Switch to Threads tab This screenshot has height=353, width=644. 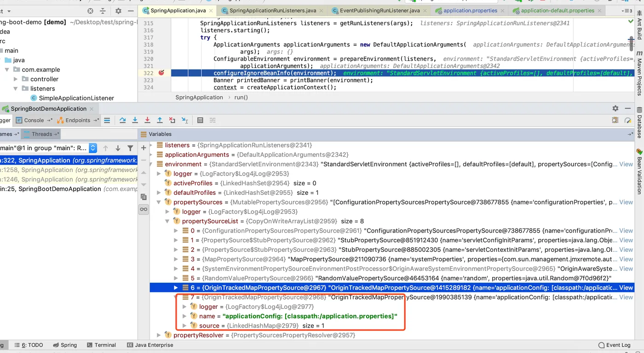click(x=42, y=134)
